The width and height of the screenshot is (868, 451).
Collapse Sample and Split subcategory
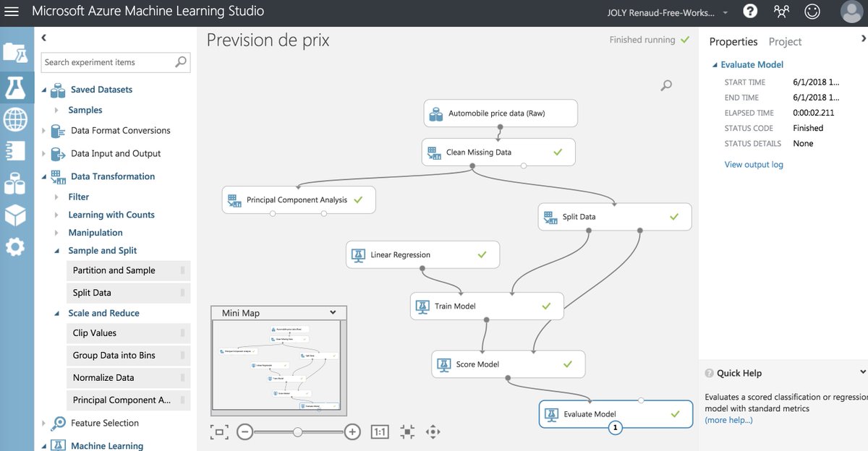(57, 251)
